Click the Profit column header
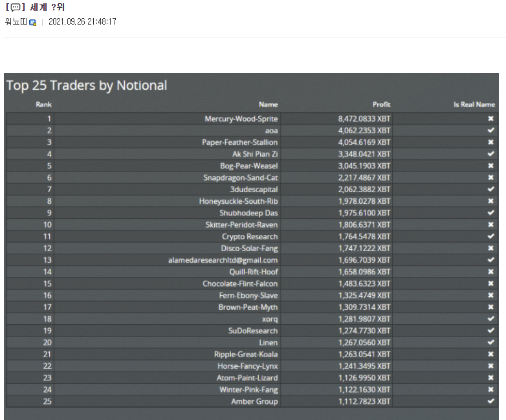Image resolution: width=506 pixels, height=420 pixels. click(x=381, y=104)
